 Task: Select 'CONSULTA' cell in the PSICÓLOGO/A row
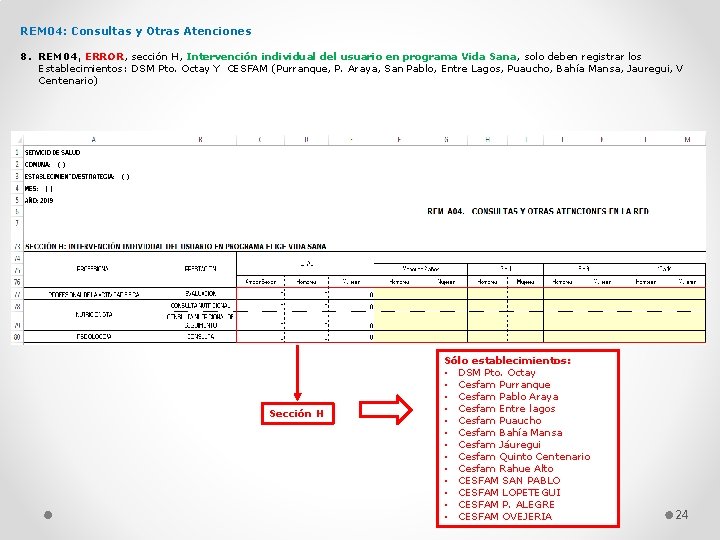click(200, 337)
